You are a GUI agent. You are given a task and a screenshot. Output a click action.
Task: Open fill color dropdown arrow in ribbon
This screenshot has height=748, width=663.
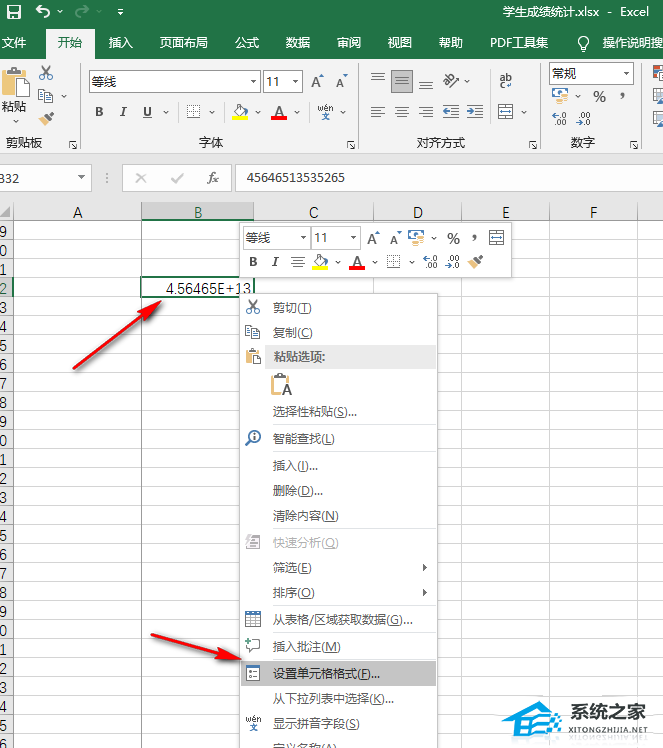coord(258,113)
